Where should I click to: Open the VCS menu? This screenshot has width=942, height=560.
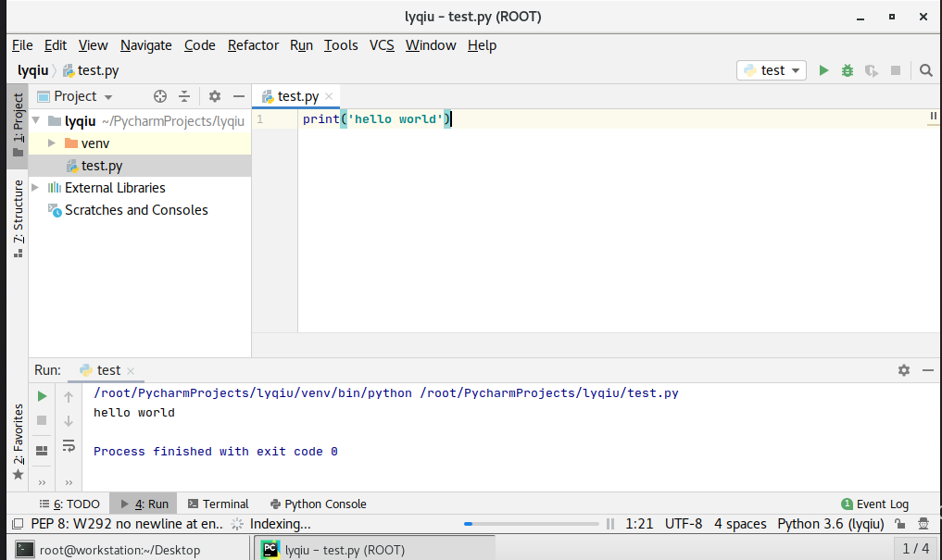tap(382, 45)
